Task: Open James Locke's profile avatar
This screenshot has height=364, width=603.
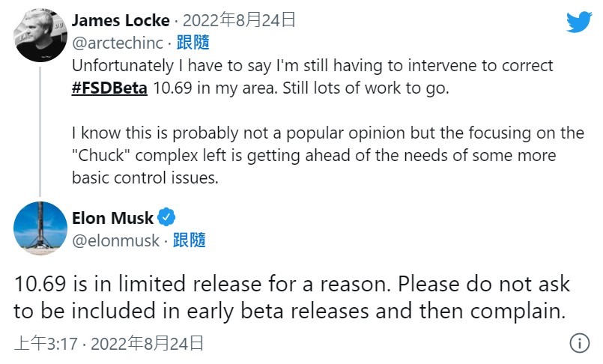Action: 40,35
